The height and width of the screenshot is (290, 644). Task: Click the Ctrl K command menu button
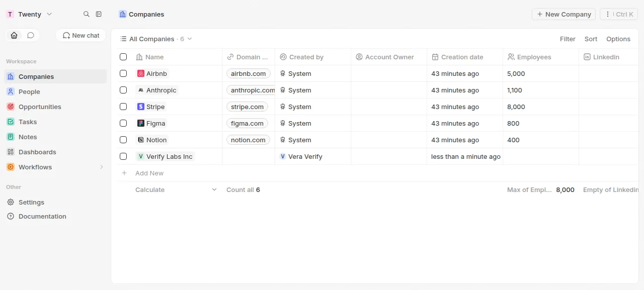(619, 14)
